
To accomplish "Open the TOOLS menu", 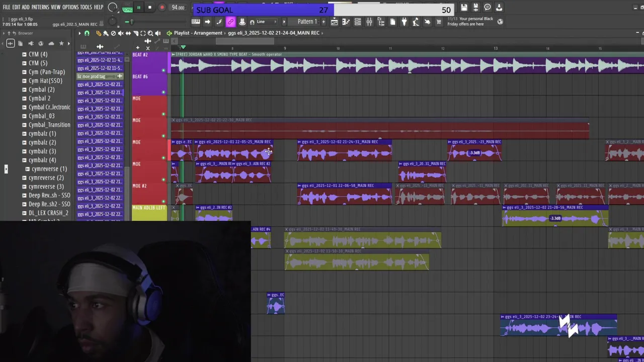I will click(x=86, y=7).
